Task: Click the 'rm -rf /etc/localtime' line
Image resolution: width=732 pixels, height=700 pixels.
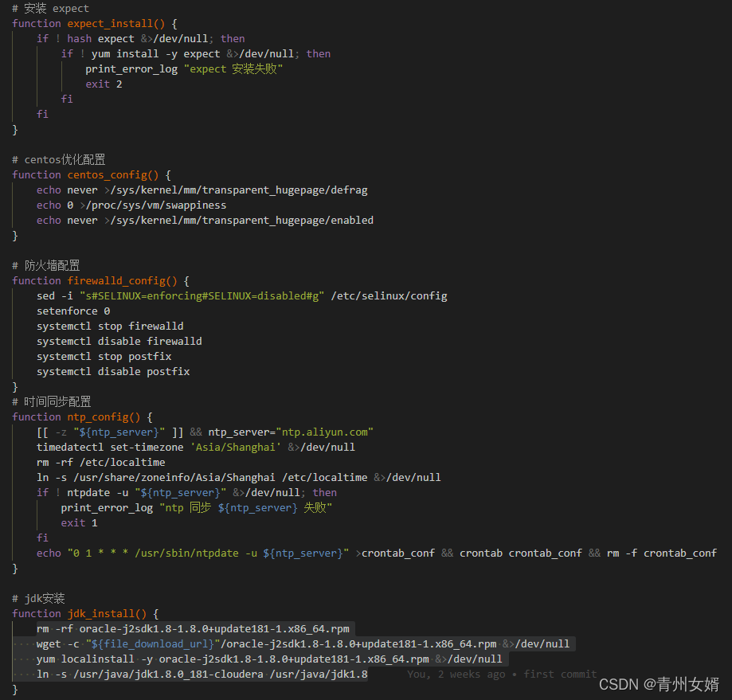Action: (x=101, y=463)
